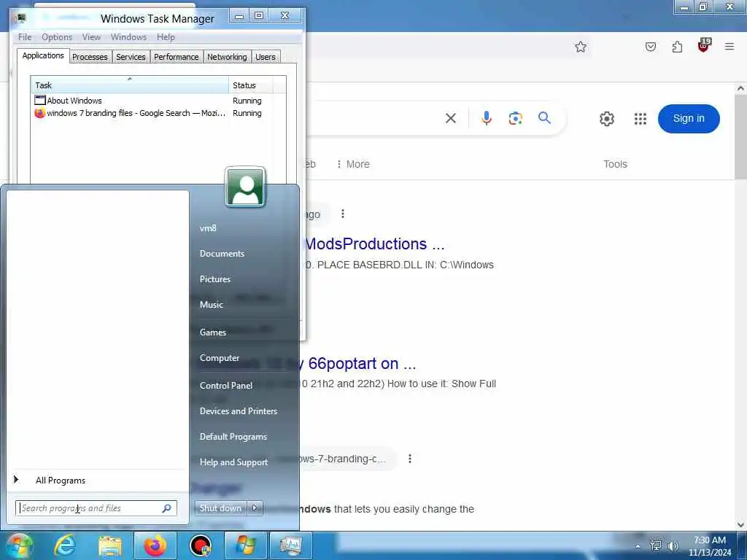Open three-dot menu beside ModsProductions result
Image resolution: width=747 pixels, height=560 pixels.
343,214
